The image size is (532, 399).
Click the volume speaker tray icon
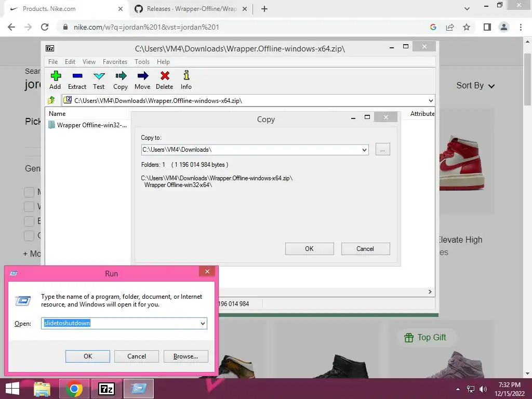(483, 389)
